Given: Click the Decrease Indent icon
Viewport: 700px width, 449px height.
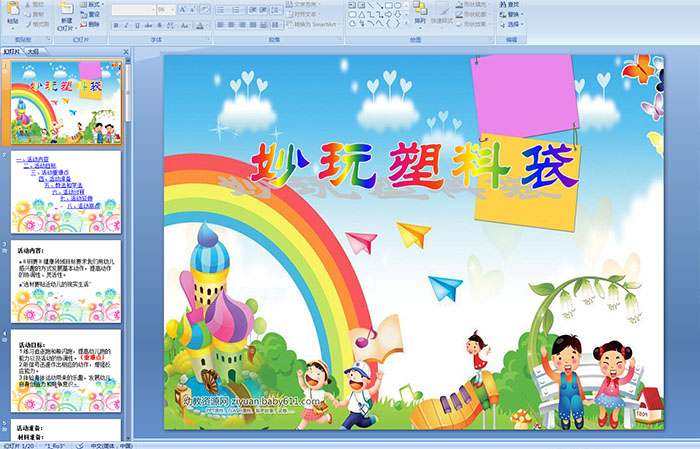Looking at the screenshot, I should point(252,10).
